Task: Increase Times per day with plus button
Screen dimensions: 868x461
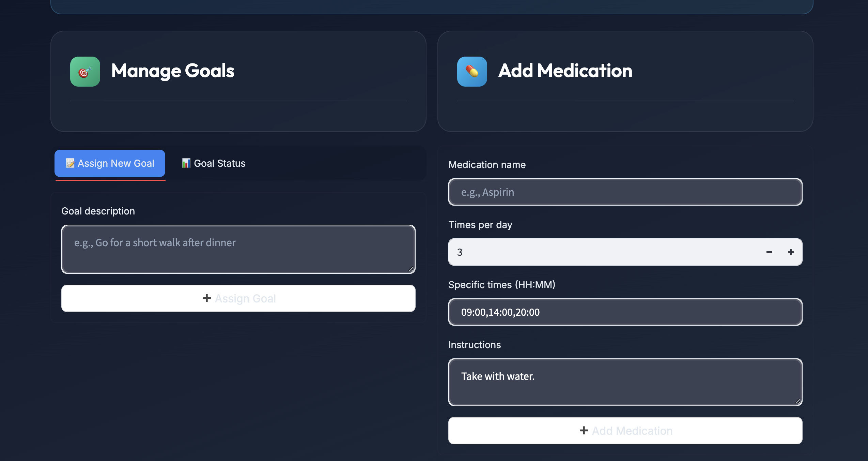Action: pos(791,252)
